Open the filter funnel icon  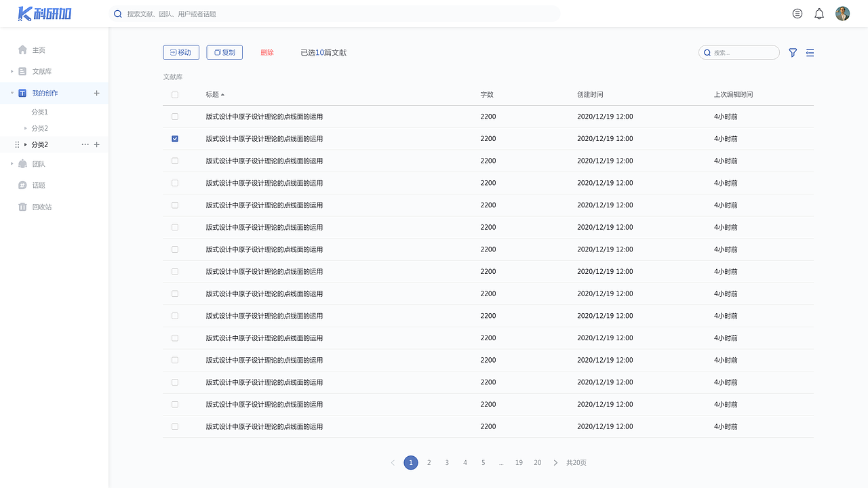(x=793, y=52)
